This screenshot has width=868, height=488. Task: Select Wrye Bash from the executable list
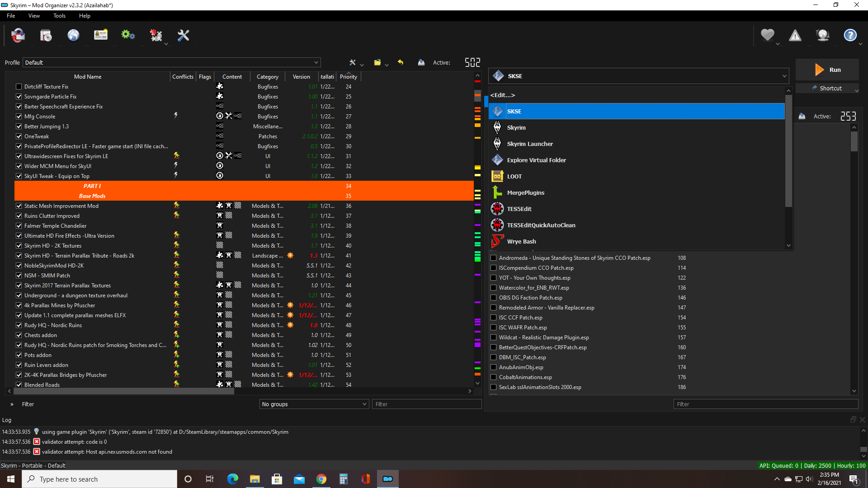point(637,241)
